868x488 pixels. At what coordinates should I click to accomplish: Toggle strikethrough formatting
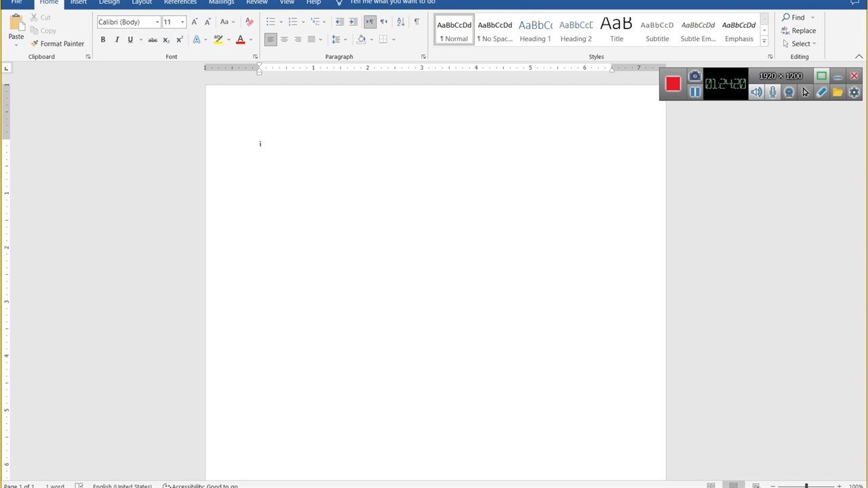153,40
